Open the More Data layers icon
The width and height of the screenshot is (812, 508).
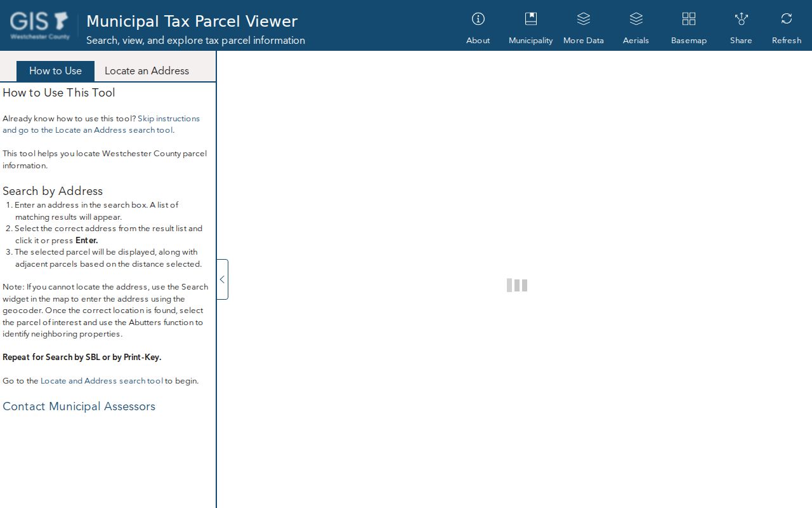(x=584, y=19)
